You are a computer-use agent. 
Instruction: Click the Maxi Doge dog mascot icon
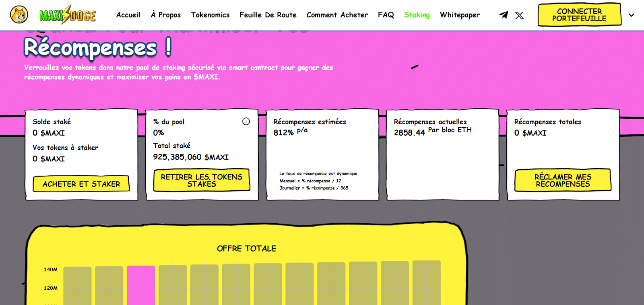(x=19, y=15)
